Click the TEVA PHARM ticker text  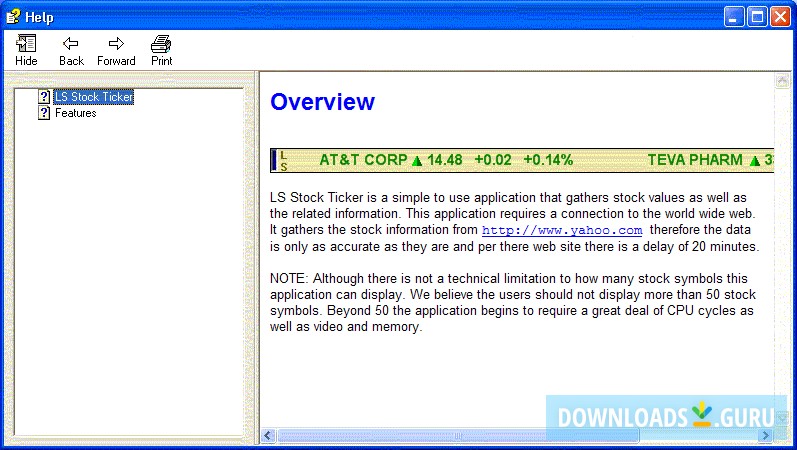(695, 160)
